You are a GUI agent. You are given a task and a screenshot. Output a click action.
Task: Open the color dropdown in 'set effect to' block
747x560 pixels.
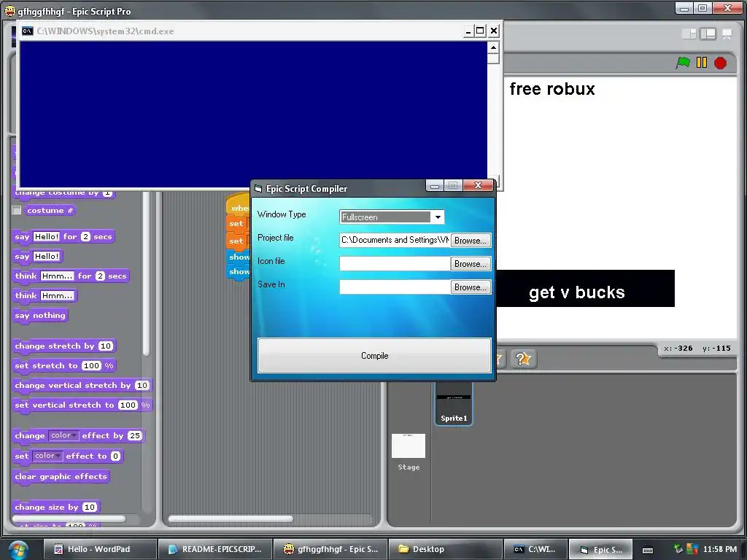[47, 456]
